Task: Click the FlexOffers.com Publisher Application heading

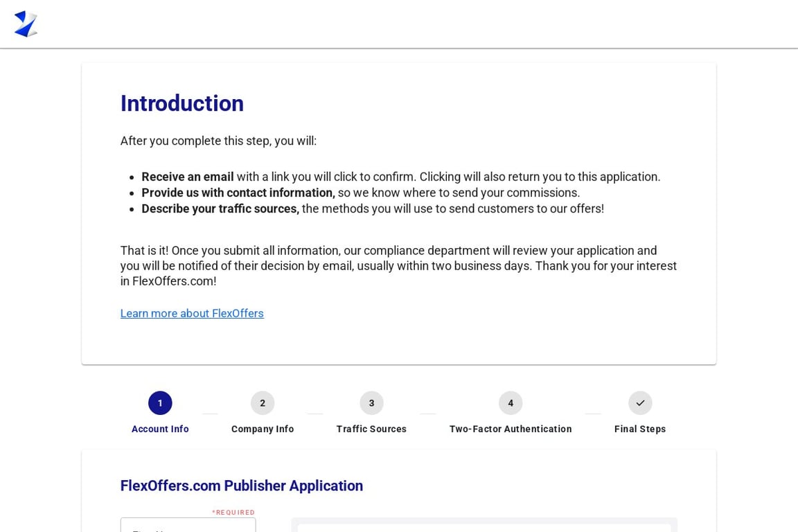Action: pos(241,486)
